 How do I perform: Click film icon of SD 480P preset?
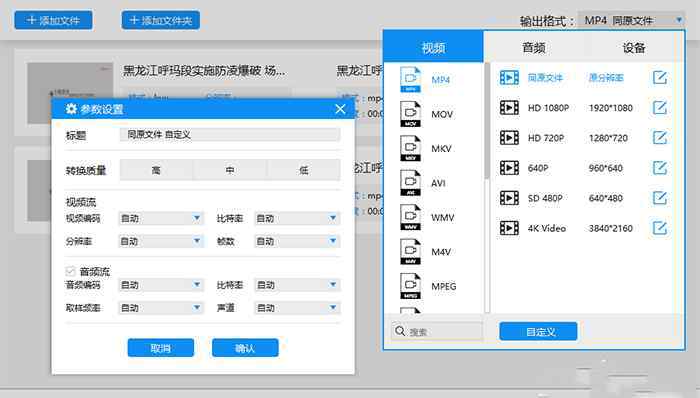[x=509, y=198]
